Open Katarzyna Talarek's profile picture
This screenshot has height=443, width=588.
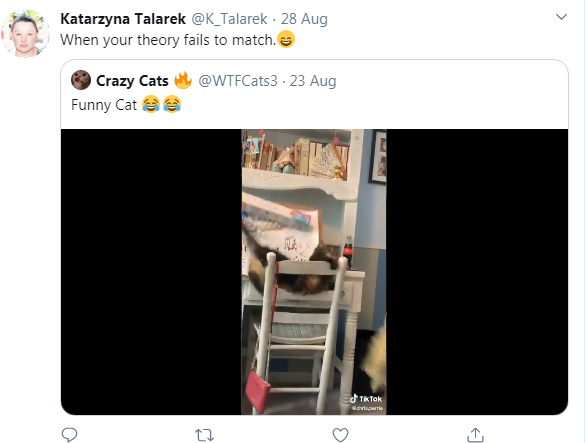pyautogui.click(x=25, y=33)
